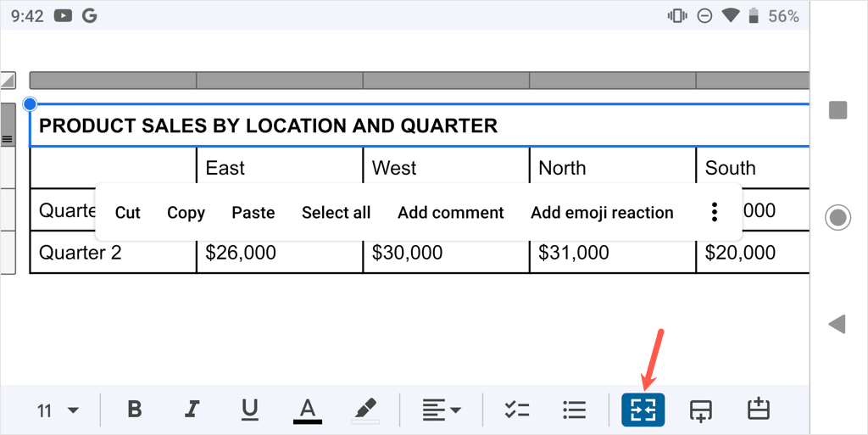
Task: Tap Select all option
Action: pos(336,213)
